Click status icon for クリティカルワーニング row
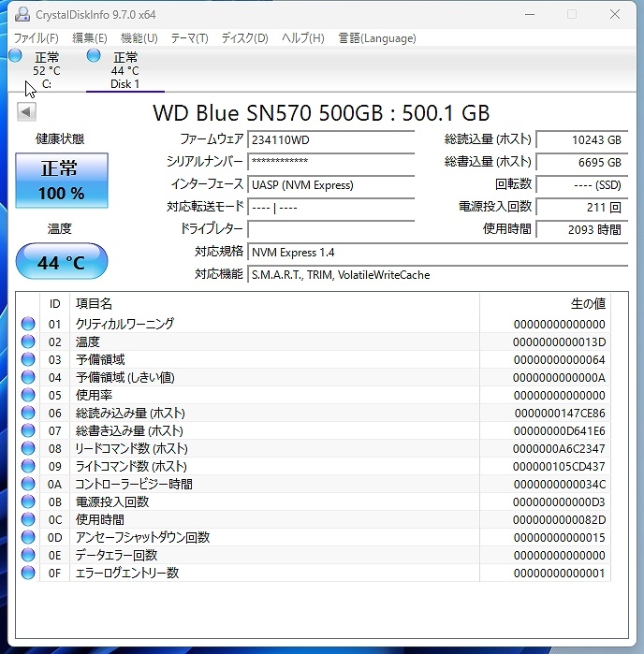Screen dimensions: 644x654 (x=28, y=324)
